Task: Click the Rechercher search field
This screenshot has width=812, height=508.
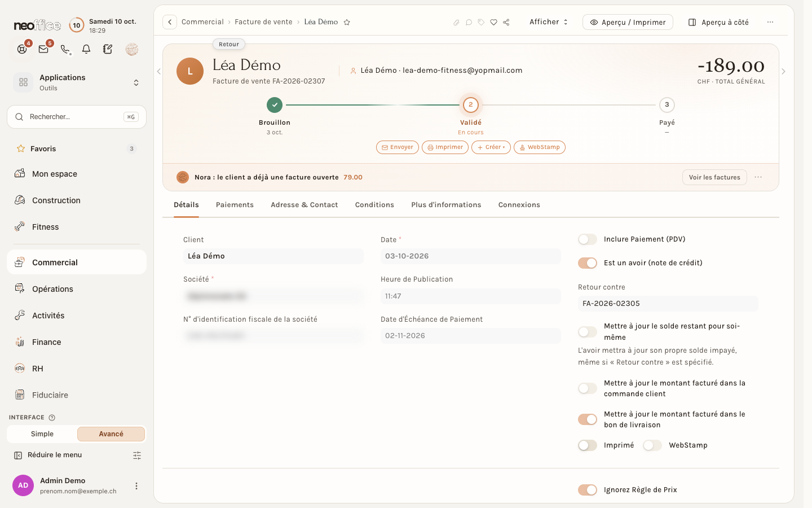Action: click(77, 117)
